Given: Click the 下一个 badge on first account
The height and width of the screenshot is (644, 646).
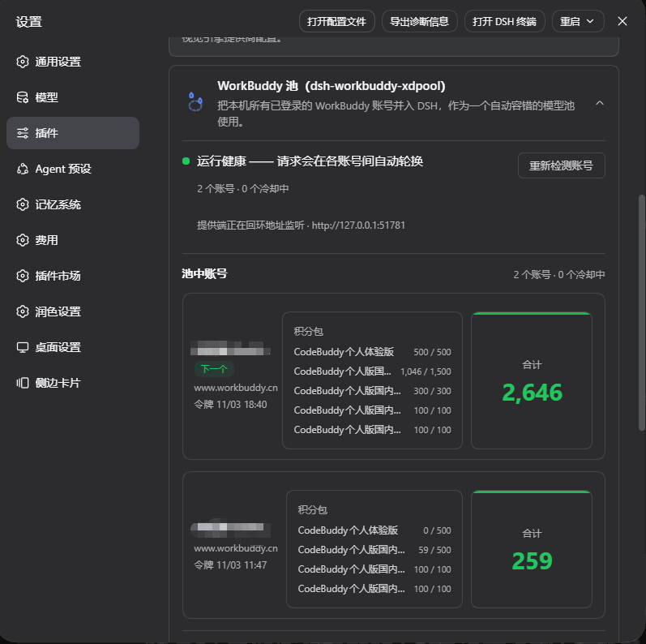Looking at the screenshot, I should (214, 368).
